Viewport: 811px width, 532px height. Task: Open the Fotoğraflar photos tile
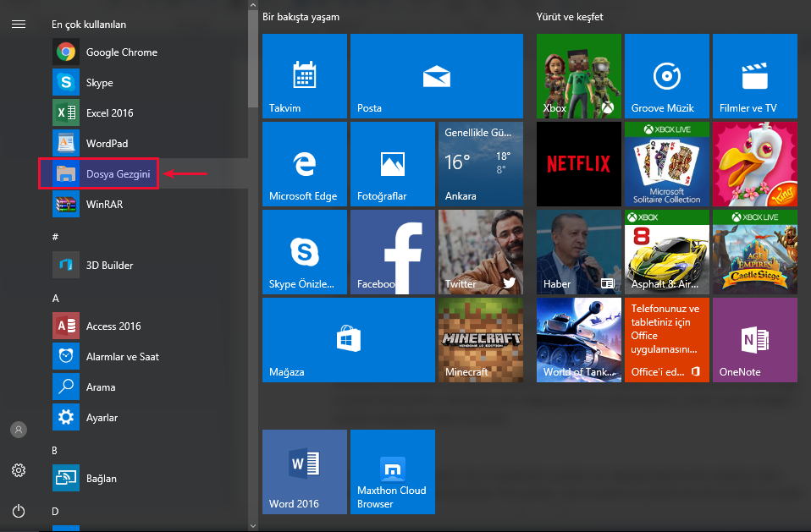(x=393, y=164)
